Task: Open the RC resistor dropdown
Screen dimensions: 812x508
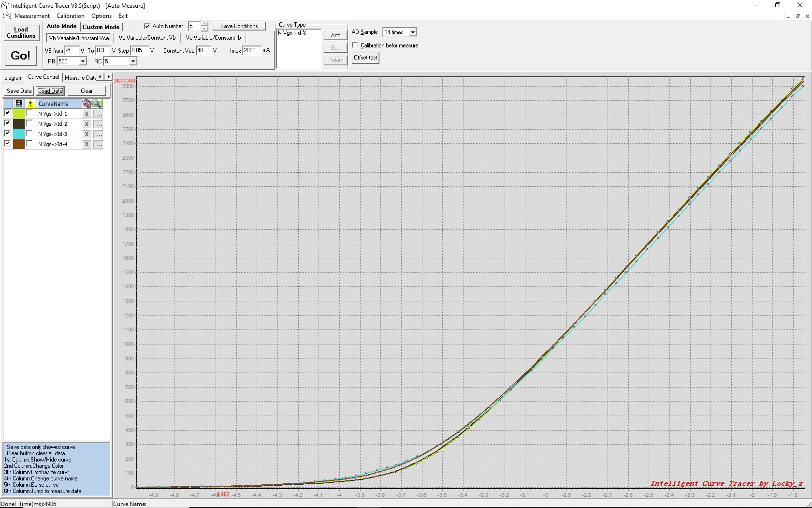Action: (x=133, y=61)
